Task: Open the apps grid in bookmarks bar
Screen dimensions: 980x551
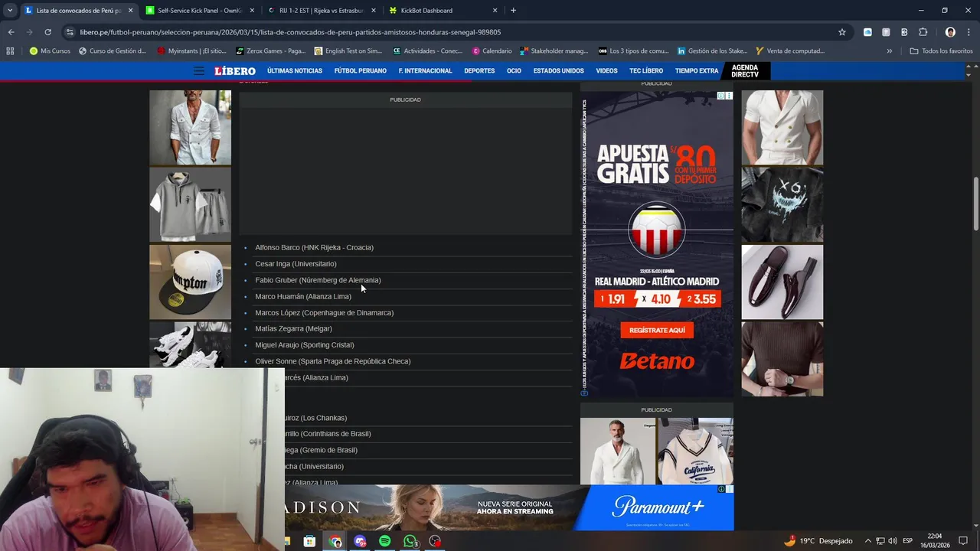Action: point(10,51)
